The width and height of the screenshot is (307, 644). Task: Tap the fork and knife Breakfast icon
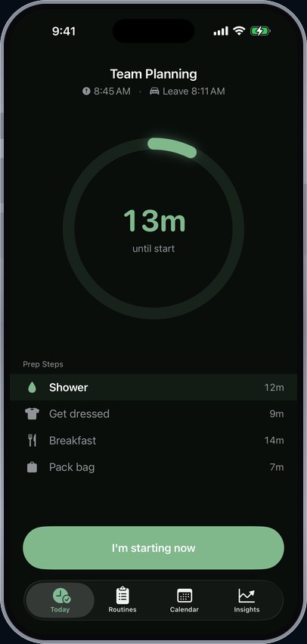[x=32, y=440]
